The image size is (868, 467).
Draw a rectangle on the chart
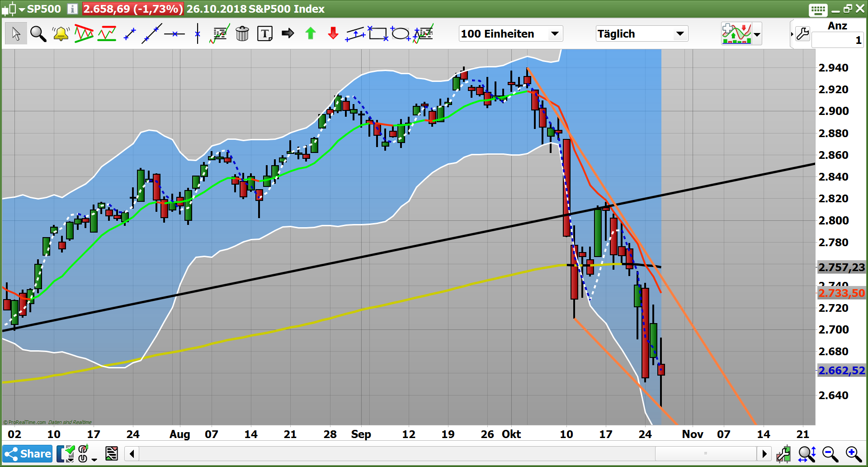click(x=378, y=33)
